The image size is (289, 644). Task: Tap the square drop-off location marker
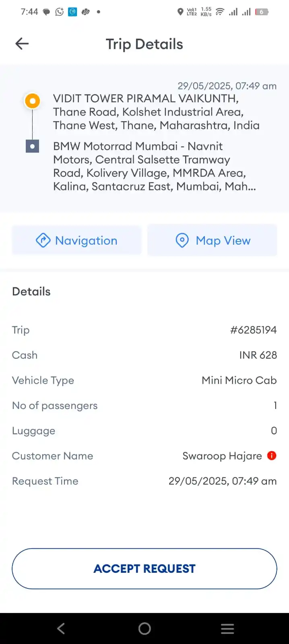pyautogui.click(x=32, y=146)
